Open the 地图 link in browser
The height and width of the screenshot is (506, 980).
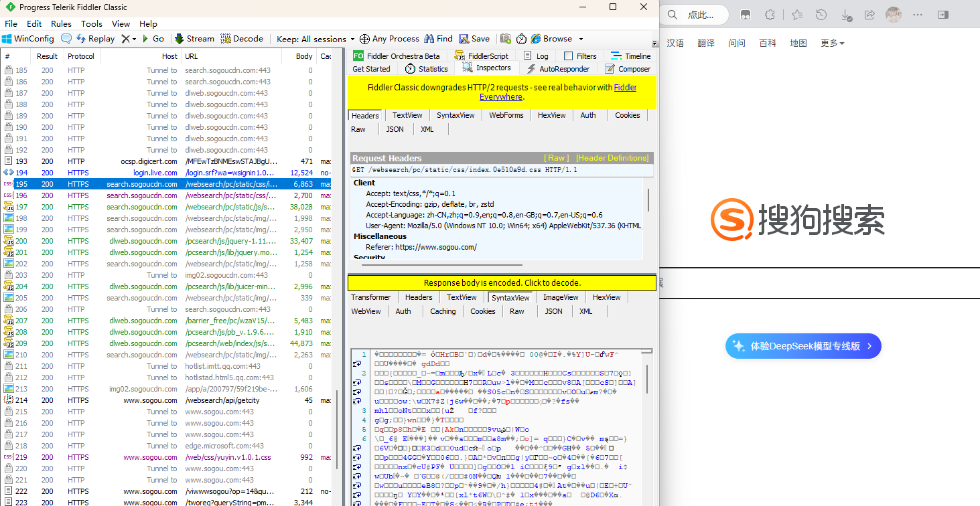tap(798, 43)
